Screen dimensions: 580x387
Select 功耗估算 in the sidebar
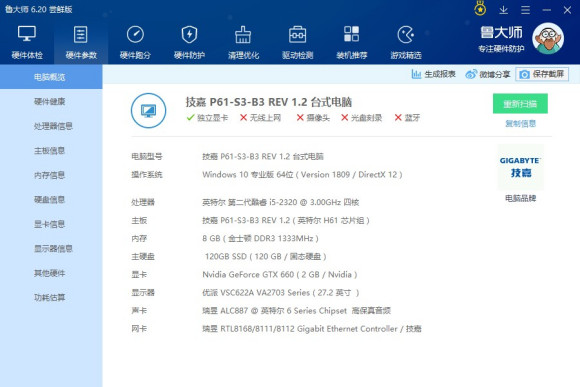point(51,297)
